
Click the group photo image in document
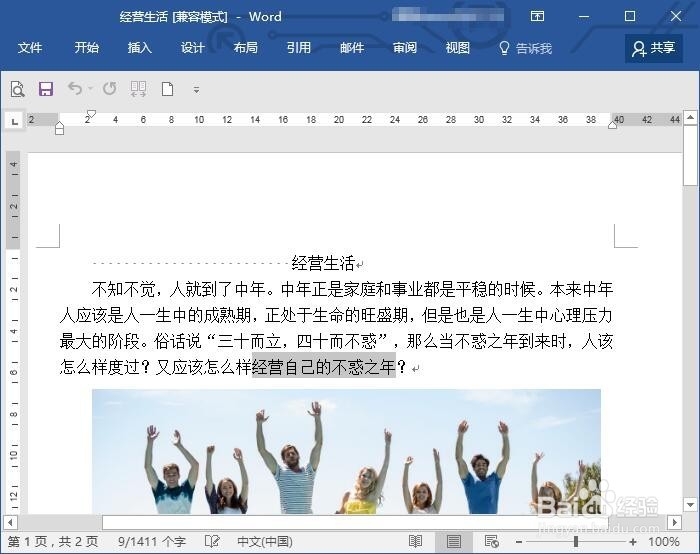346,451
